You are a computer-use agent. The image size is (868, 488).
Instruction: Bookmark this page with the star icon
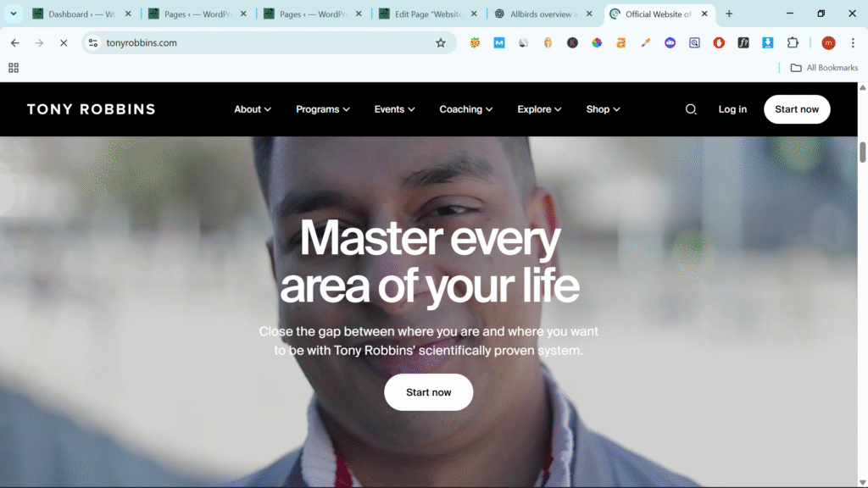(441, 43)
